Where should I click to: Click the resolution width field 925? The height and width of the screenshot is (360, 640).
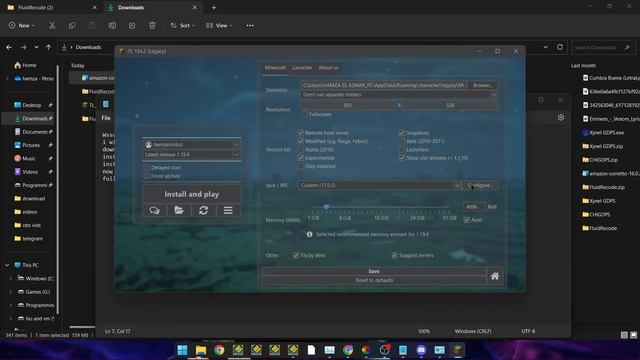point(348,105)
